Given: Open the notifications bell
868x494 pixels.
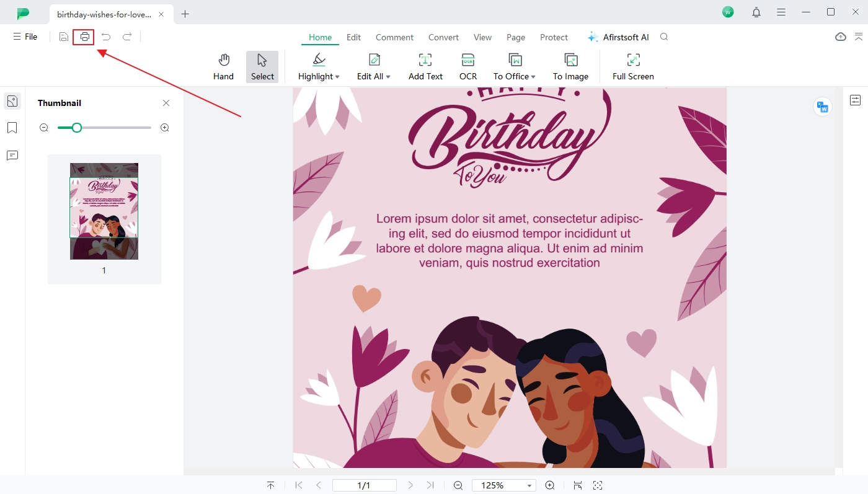Looking at the screenshot, I should (756, 12).
